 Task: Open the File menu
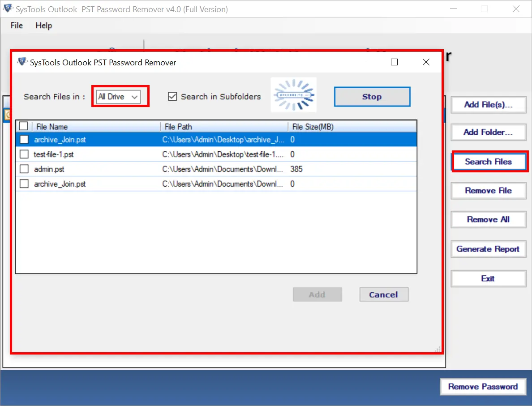pyautogui.click(x=17, y=26)
